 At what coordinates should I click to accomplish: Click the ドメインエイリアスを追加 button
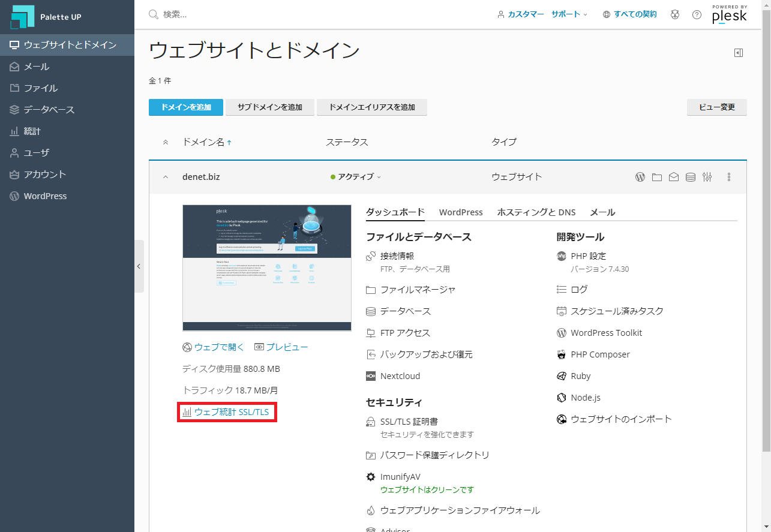click(372, 107)
